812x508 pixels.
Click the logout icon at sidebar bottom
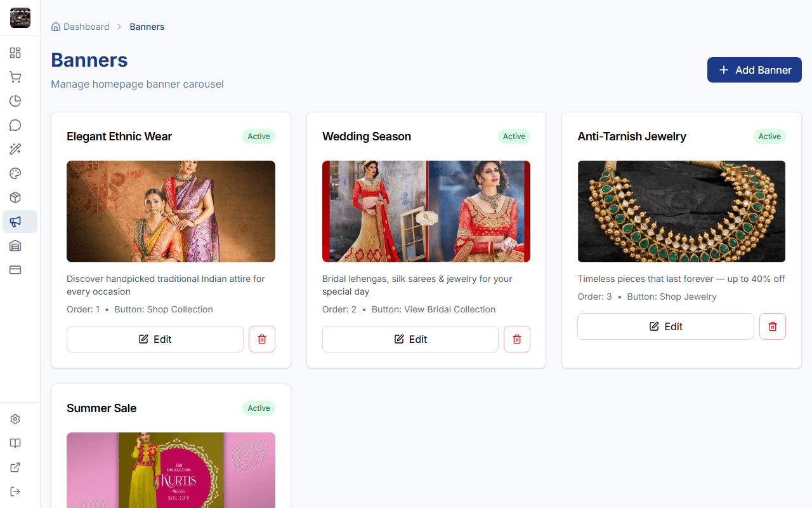[15, 491]
